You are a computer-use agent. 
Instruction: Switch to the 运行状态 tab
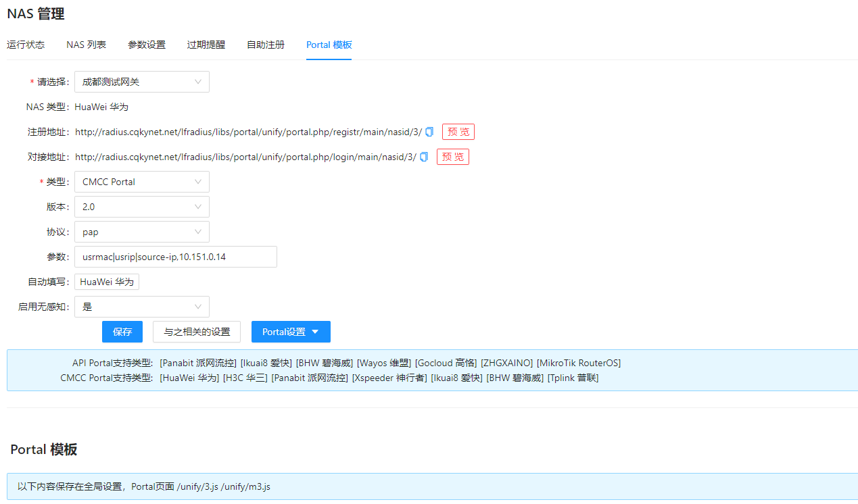(26, 45)
